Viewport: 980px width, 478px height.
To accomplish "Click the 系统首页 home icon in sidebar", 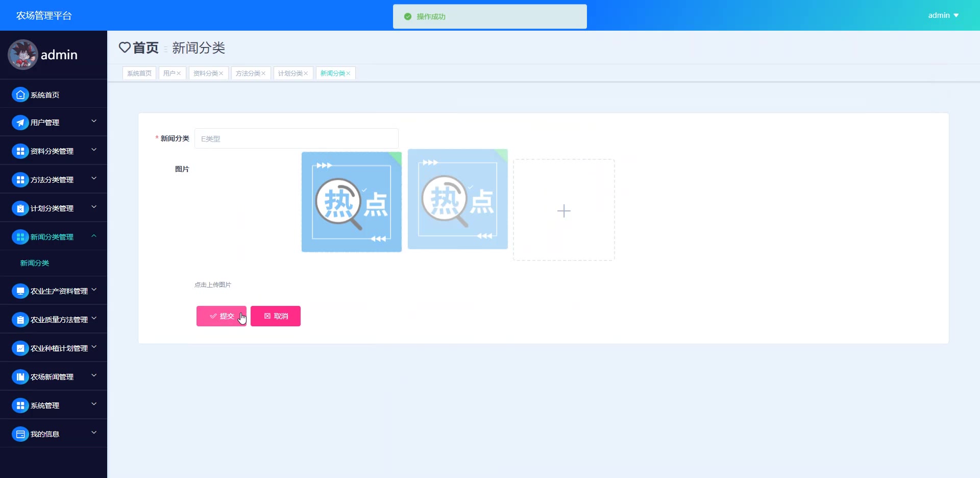I will (20, 94).
